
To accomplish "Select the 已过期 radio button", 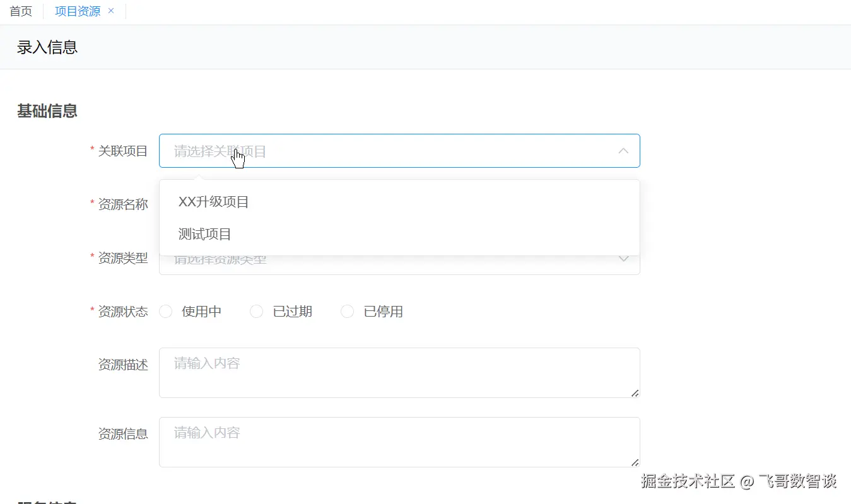I will click(x=257, y=312).
